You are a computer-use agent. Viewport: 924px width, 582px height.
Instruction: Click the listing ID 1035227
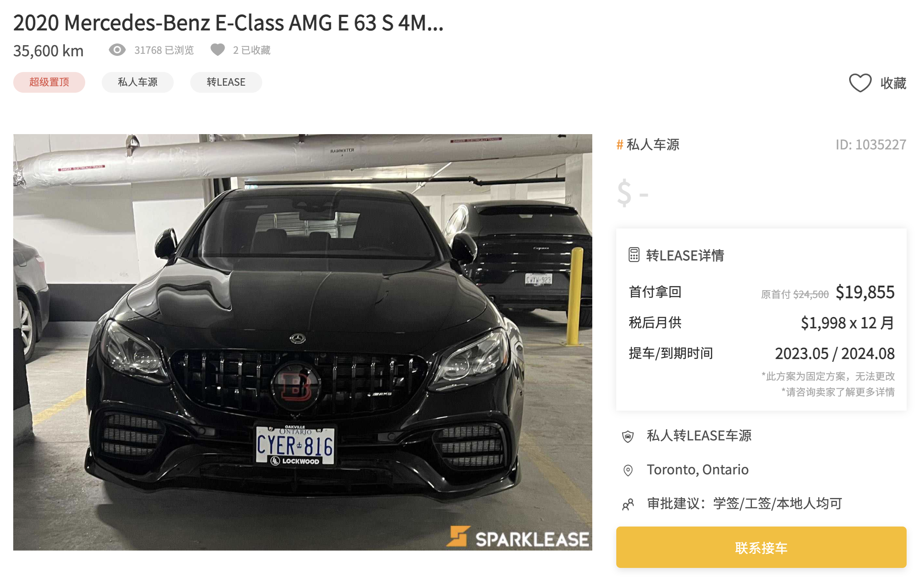(x=871, y=144)
